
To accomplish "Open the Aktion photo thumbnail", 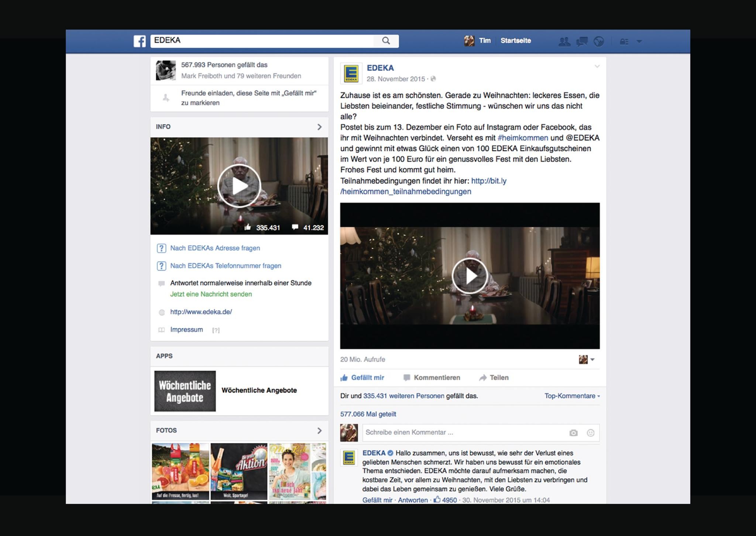I will [239, 472].
